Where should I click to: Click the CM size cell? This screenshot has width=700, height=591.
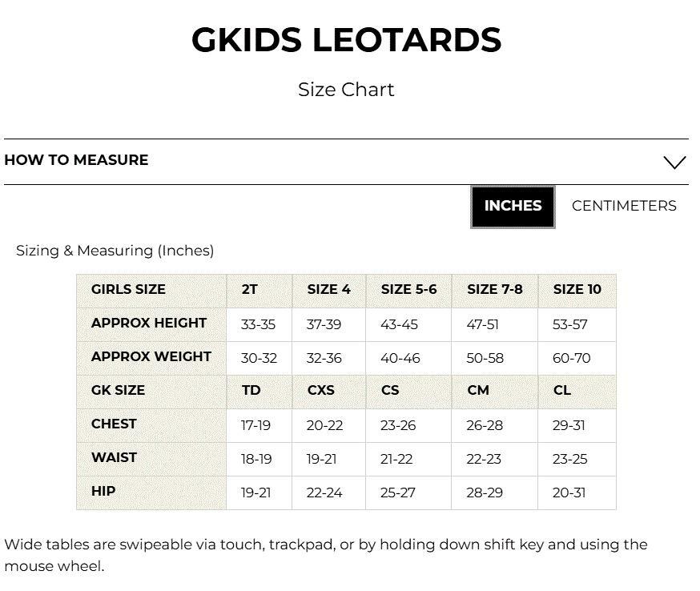point(495,392)
